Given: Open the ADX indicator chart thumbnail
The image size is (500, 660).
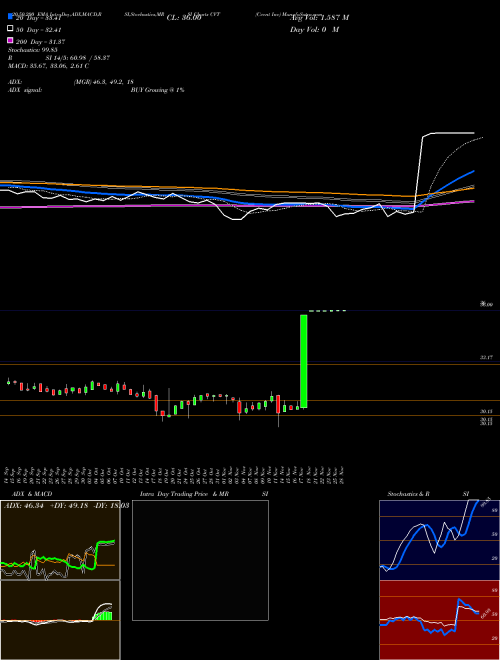Looking at the screenshot, I should [x=60, y=540].
